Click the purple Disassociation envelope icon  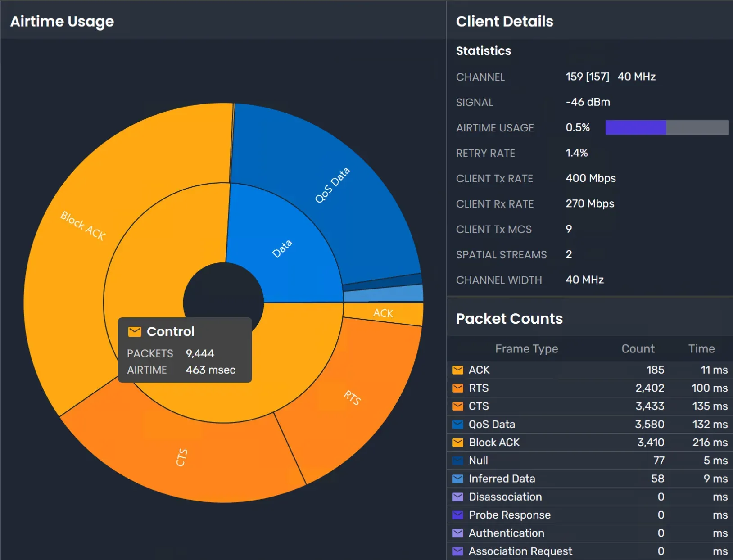(x=458, y=497)
